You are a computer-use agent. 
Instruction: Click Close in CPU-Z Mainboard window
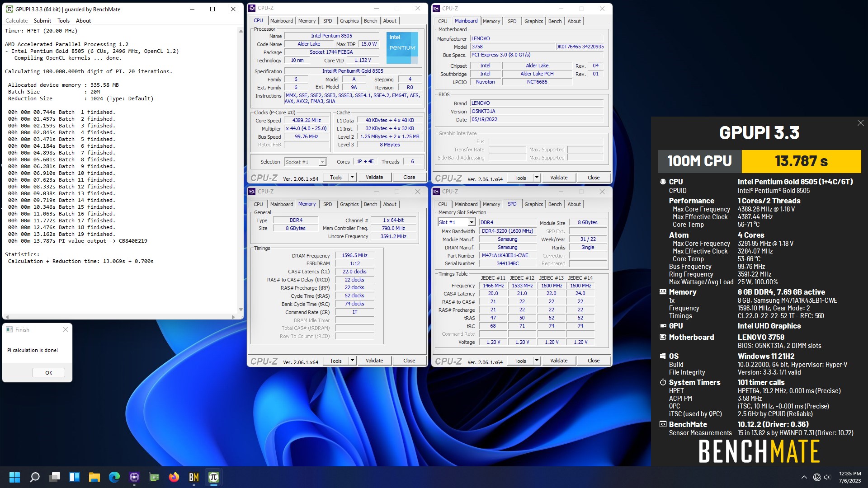click(x=594, y=178)
